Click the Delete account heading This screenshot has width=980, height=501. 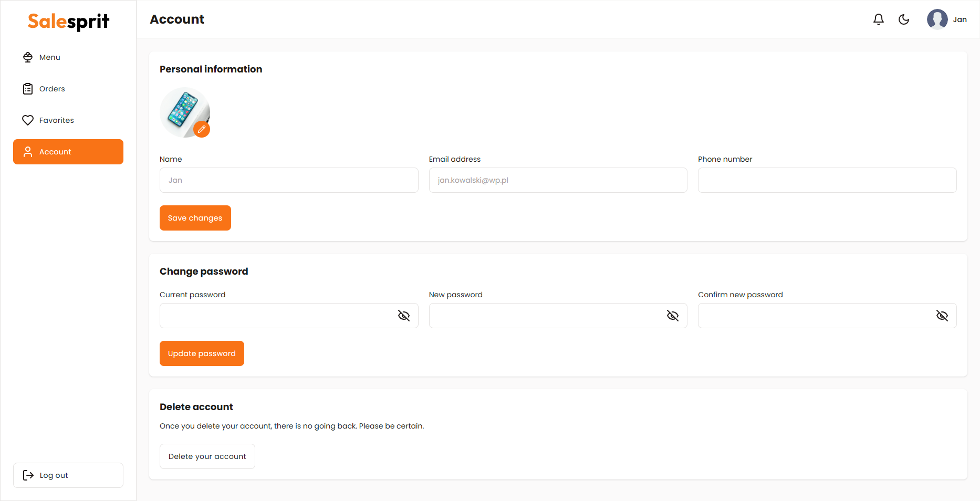click(x=196, y=407)
